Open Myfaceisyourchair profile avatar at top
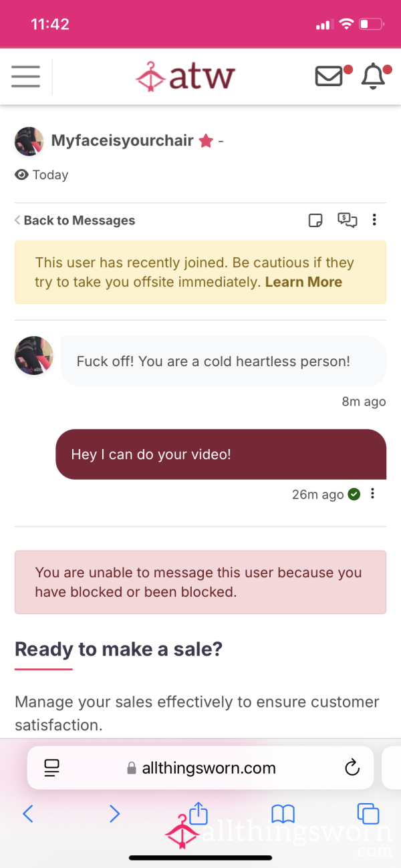 (29, 141)
